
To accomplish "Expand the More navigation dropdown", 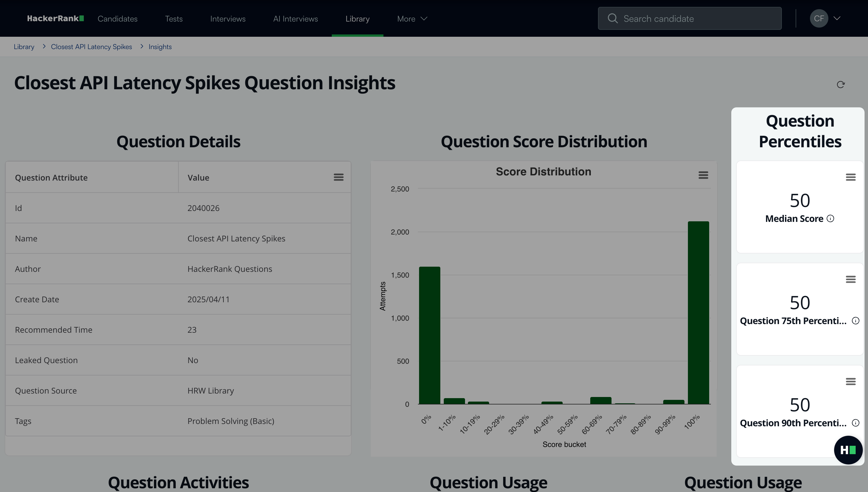I will click(x=412, y=19).
